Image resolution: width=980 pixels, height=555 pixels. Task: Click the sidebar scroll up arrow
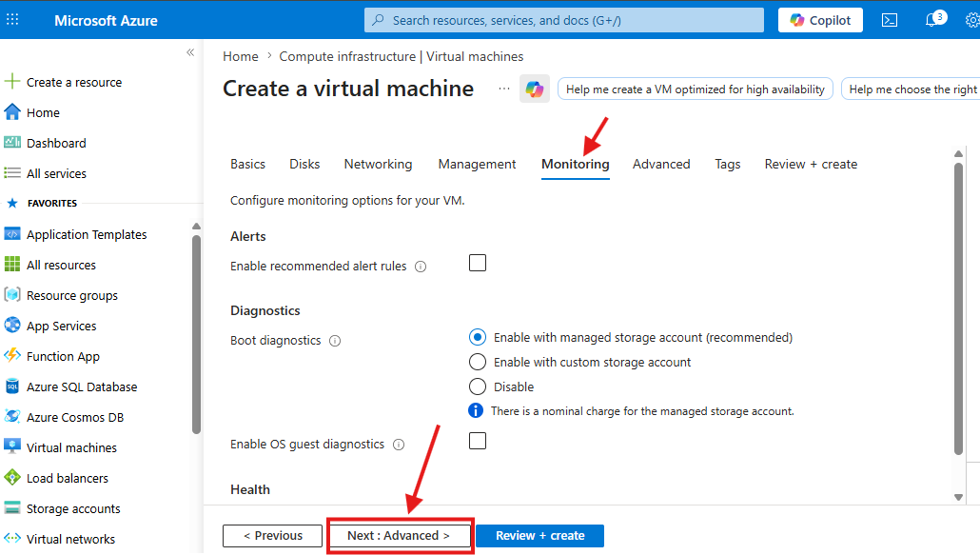tap(196, 227)
